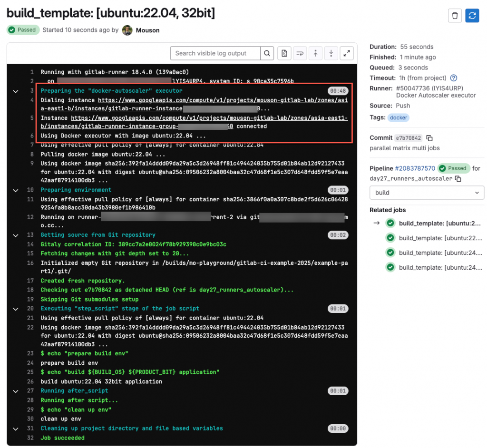Click the 'Job succeeded' log text
487x448 pixels.
[x=62, y=438]
